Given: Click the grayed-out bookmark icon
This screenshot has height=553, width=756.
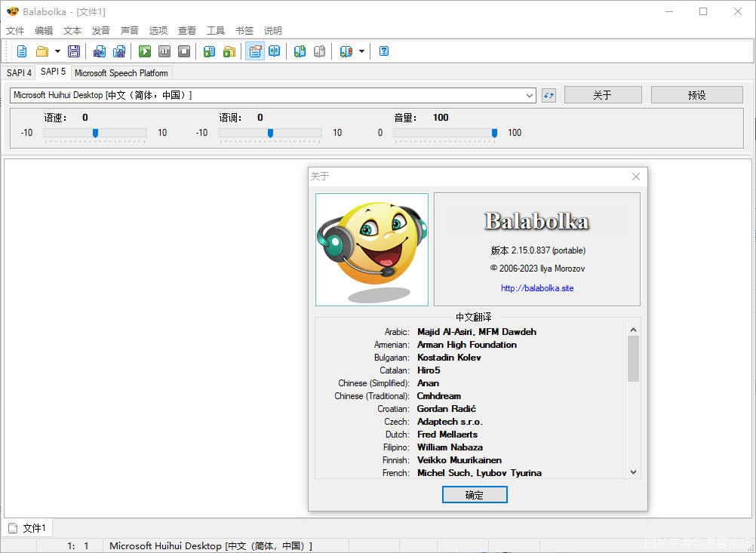Looking at the screenshot, I should [320, 51].
